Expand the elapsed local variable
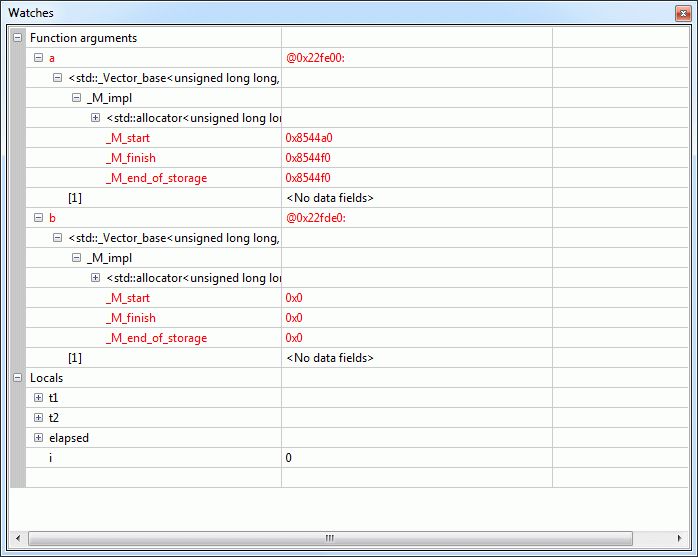698x557 pixels. (38, 438)
